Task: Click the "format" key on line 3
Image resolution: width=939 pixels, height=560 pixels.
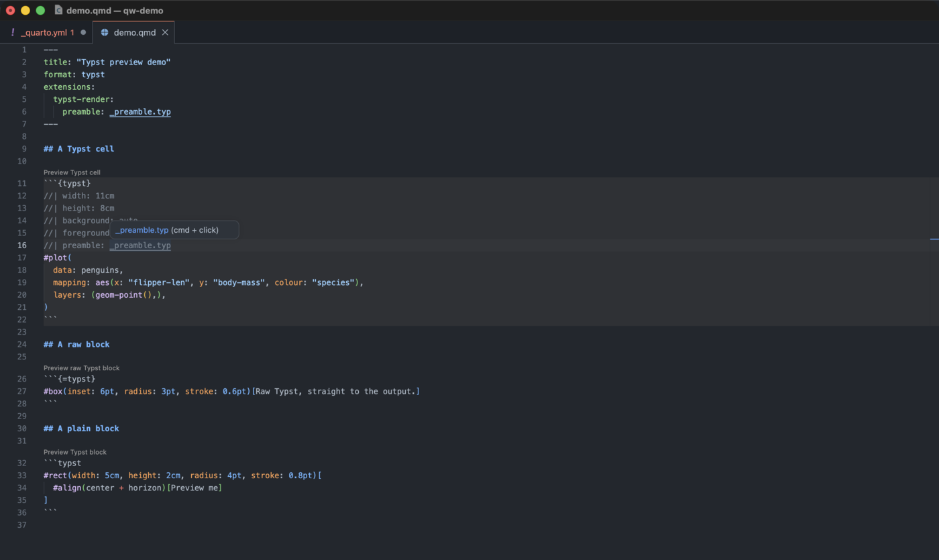Action: tap(58, 74)
